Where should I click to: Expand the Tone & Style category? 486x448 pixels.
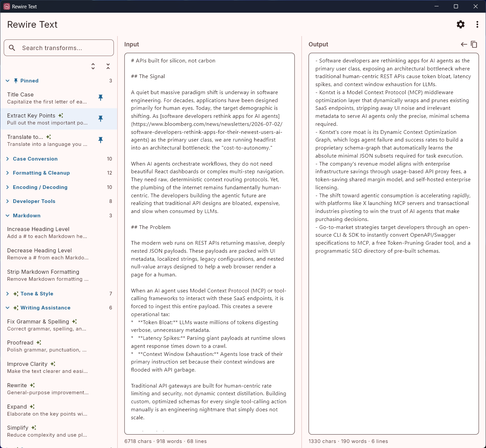[59, 294]
